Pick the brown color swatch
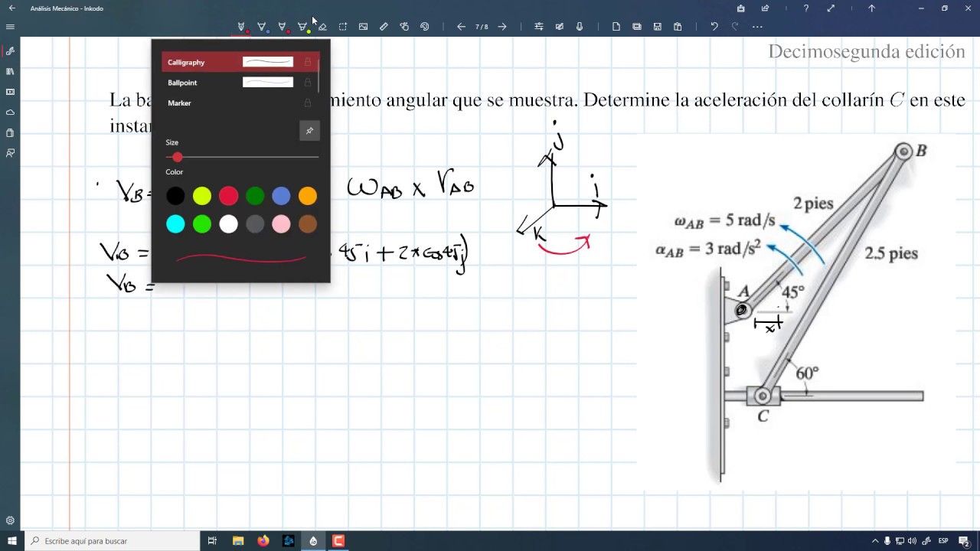Image resolution: width=980 pixels, height=551 pixels. click(308, 224)
